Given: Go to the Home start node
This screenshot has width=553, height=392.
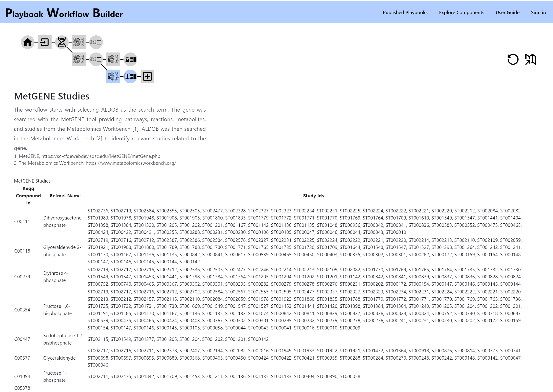Looking at the screenshot, I should pyautogui.click(x=28, y=42).
